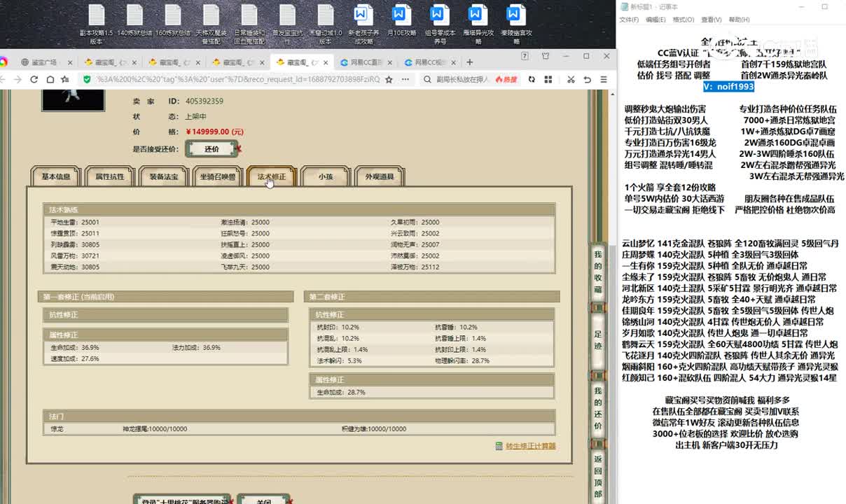Open the browser apps grid icon
846x504 pixels.
point(548,80)
